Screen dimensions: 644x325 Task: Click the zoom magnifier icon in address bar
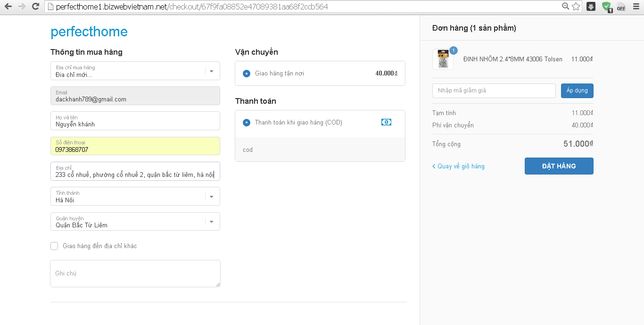566,7
